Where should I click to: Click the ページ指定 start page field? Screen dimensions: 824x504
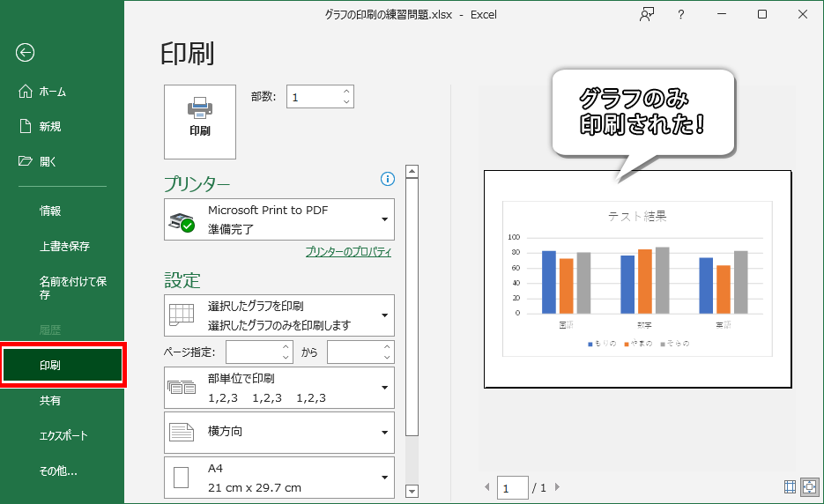coord(253,352)
